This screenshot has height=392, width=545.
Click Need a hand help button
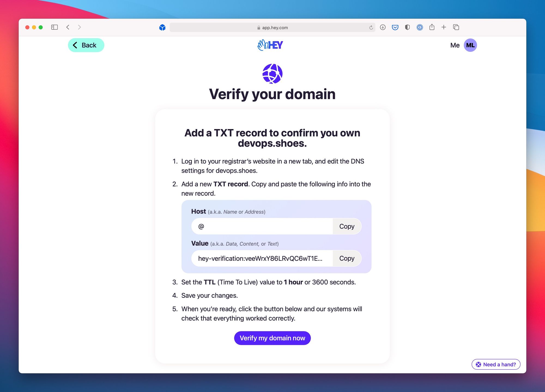(x=498, y=364)
